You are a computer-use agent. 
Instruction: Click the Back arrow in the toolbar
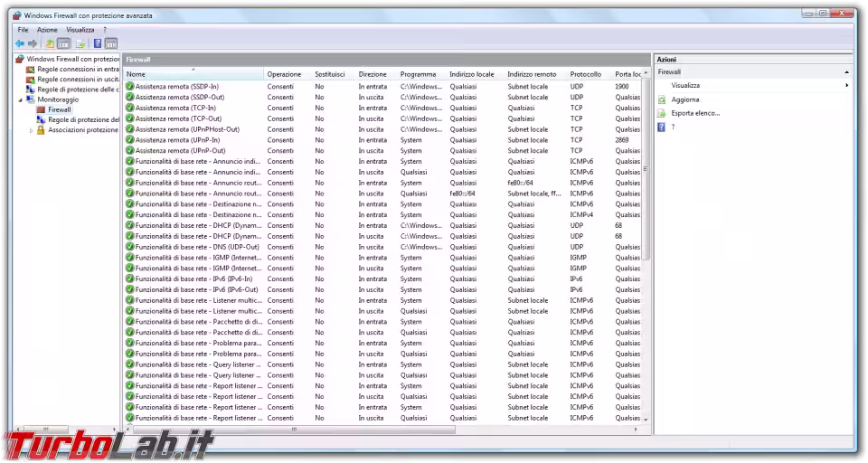point(20,43)
